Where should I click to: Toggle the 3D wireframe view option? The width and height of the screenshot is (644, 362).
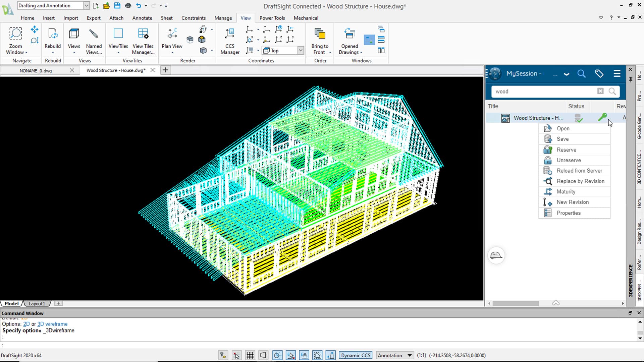click(x=53, y=324)
